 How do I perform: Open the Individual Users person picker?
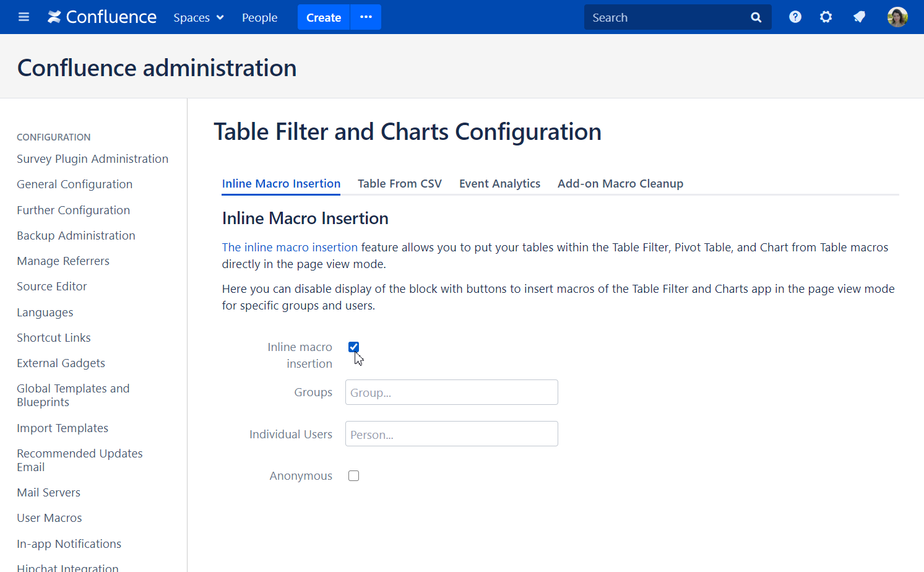(451, 433)
